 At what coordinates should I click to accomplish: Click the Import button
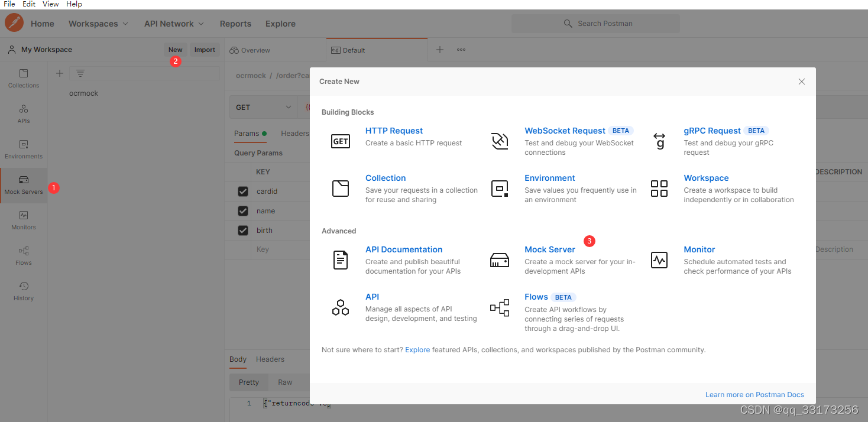pos(205,50)
